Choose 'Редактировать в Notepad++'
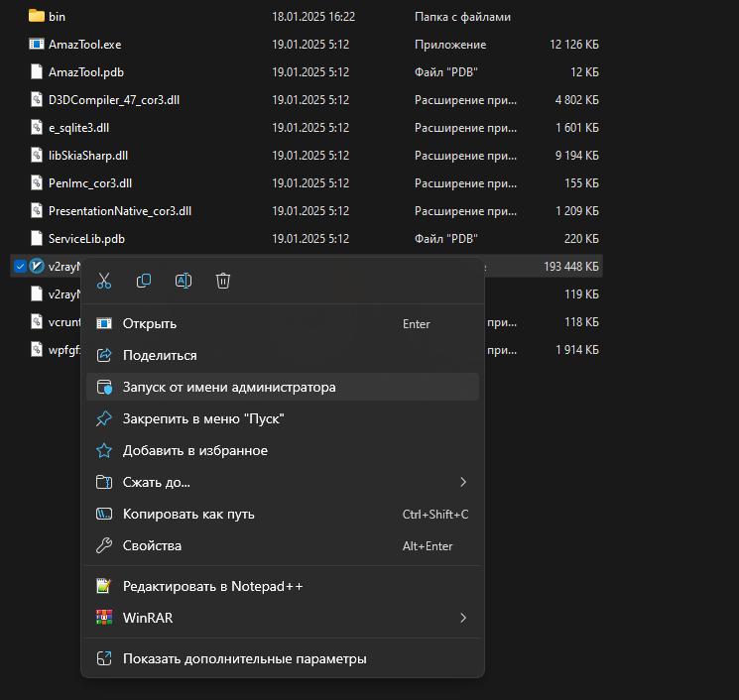Image resolution: width=739 pixels, height=700 pixels. point(212,586)
